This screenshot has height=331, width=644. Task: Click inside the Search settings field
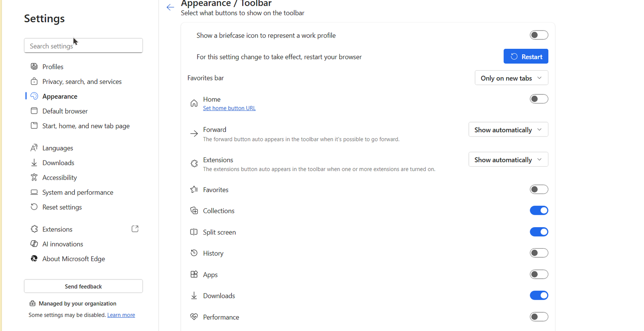point(83,45)
